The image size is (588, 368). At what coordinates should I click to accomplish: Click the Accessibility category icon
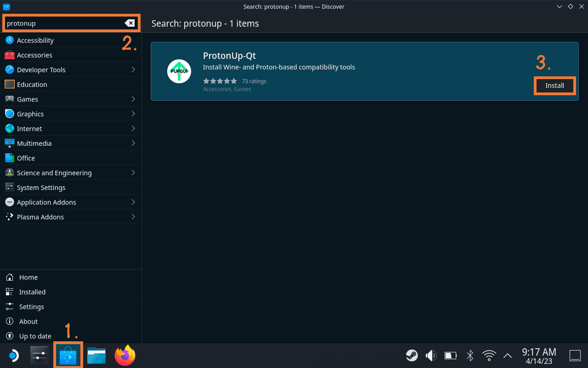(10, 40)
